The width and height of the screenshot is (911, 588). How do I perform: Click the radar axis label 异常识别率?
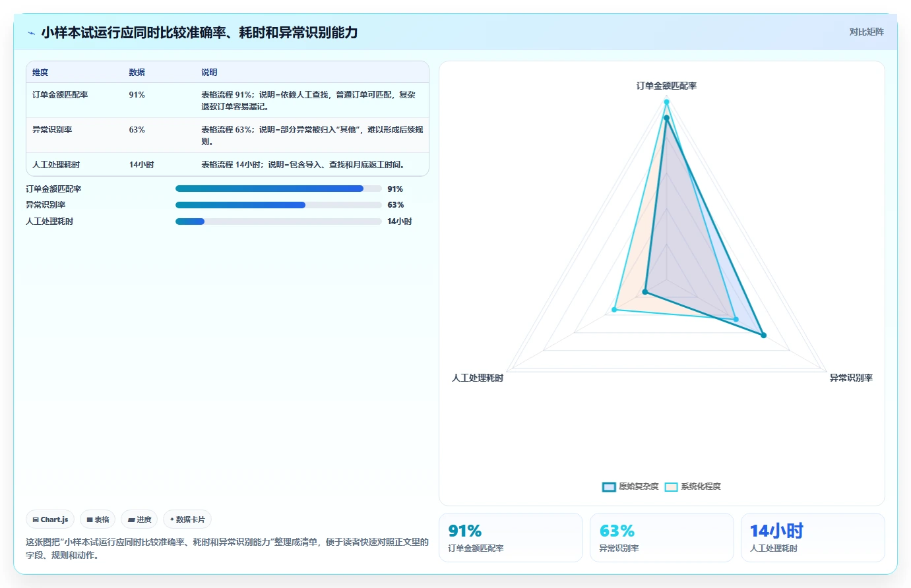(x=851, y=378)
